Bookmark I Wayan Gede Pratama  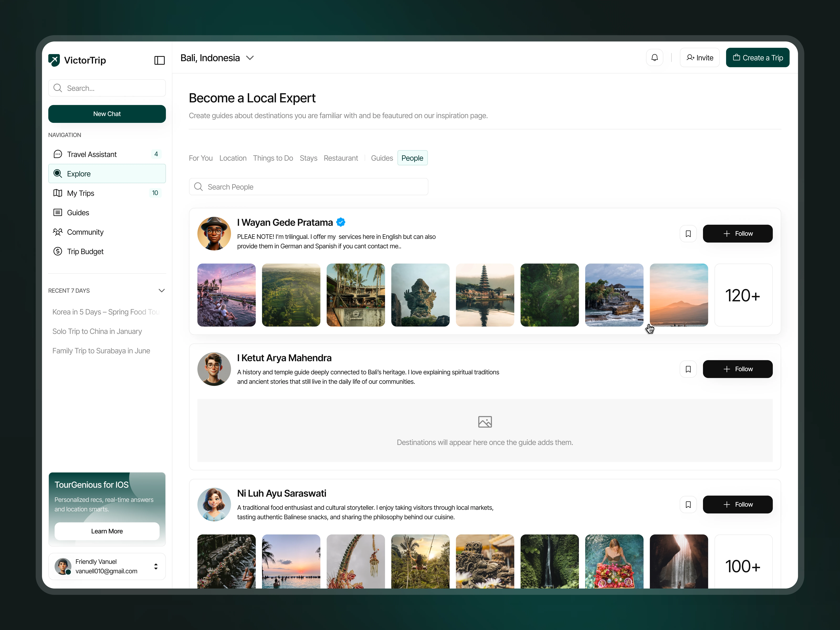pos(688,233)
